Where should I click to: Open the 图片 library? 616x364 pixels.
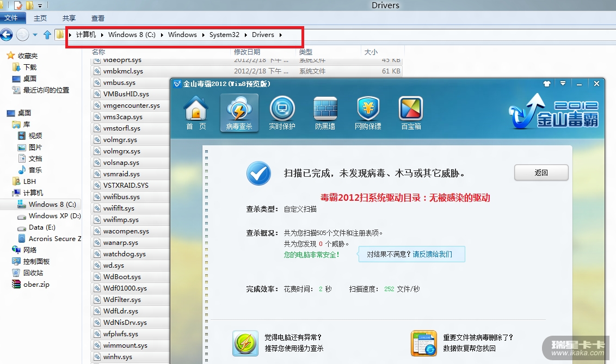35,147
